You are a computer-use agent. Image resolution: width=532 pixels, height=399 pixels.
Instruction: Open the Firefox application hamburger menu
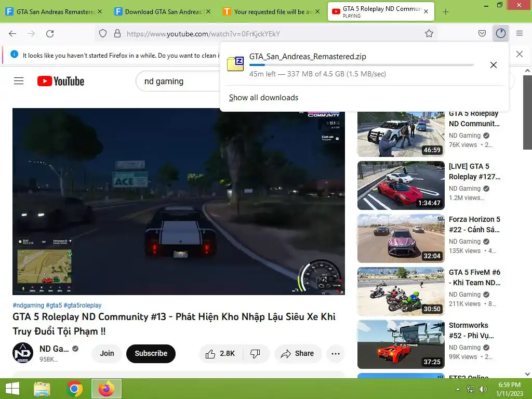tap(520, 33)
